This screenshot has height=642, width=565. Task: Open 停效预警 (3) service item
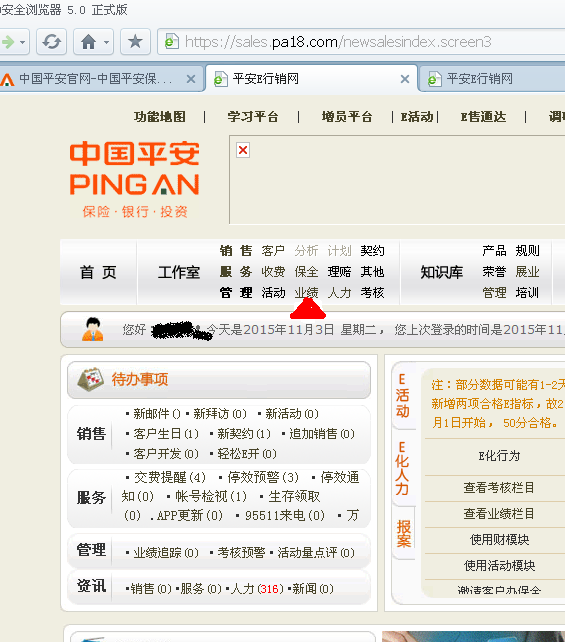click(x=263, y=477)
